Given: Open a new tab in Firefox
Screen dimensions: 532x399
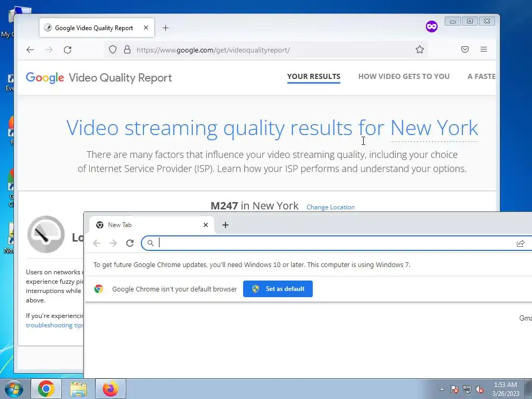Looking at the screenshot, I should click(166, 28).
